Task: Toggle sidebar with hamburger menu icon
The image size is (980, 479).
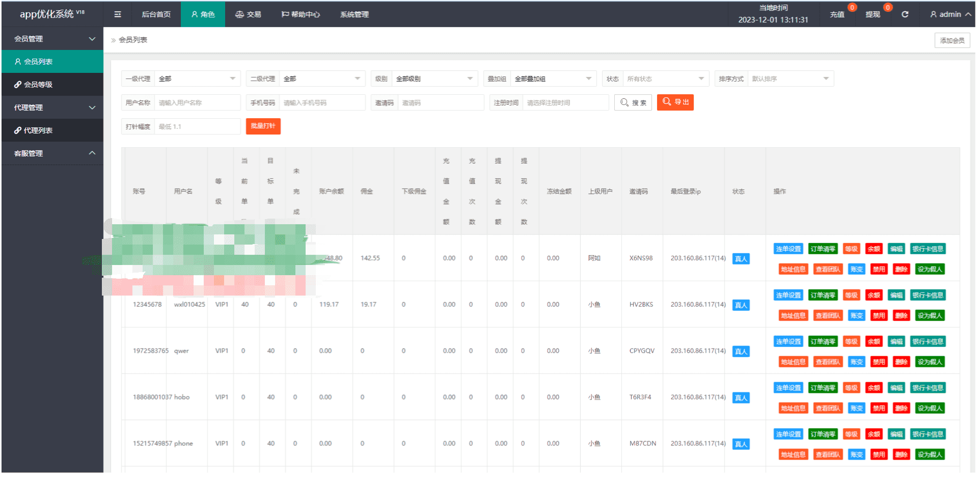Action: click(x=118, y=14)
